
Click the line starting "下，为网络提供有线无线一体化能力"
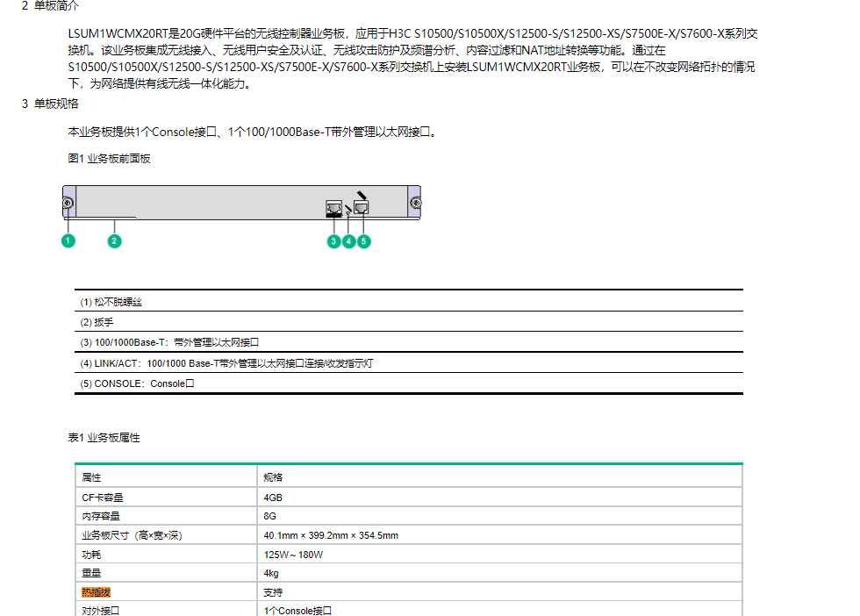click(x=161, y=83)
